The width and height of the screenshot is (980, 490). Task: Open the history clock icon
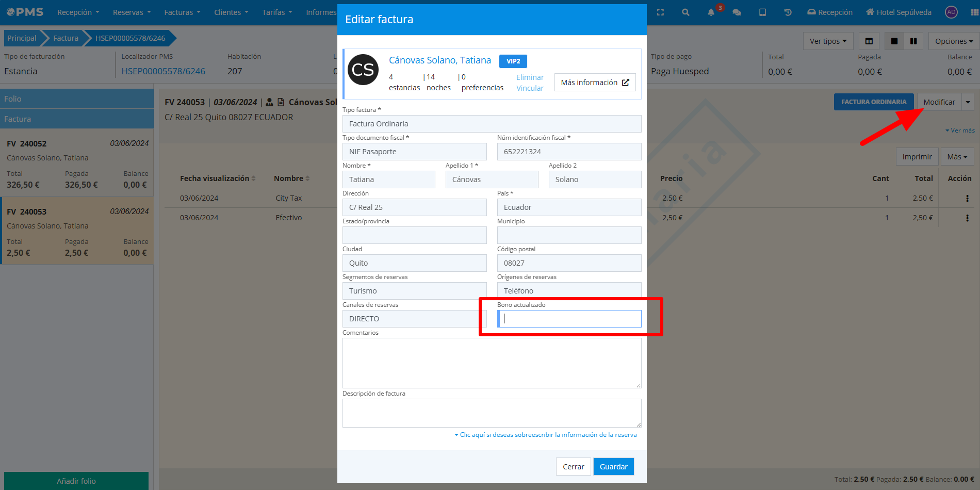(x=788, y=12)
